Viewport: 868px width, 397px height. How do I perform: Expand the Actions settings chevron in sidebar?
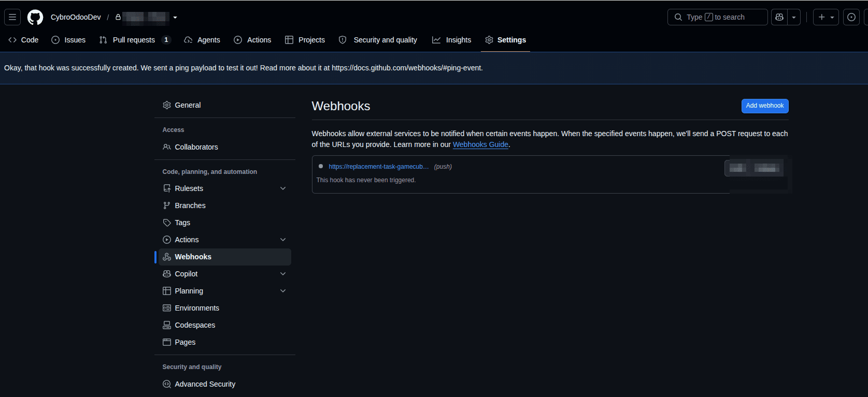283,240
